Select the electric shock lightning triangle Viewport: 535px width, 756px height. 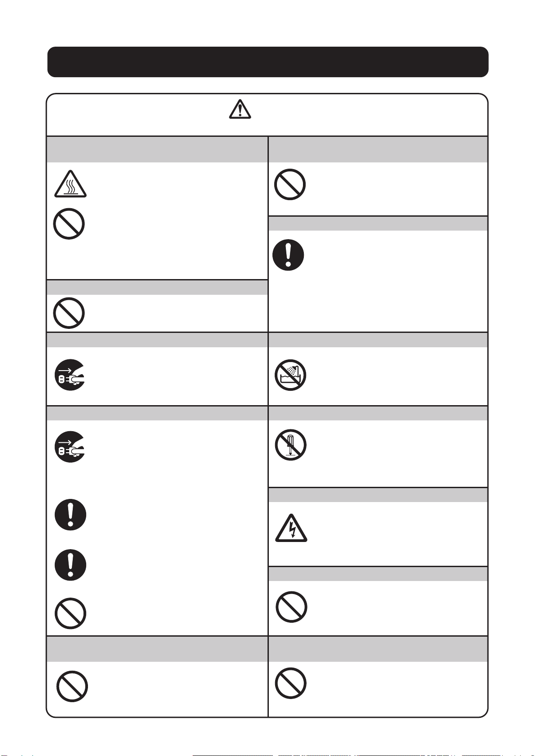point(291,528)
